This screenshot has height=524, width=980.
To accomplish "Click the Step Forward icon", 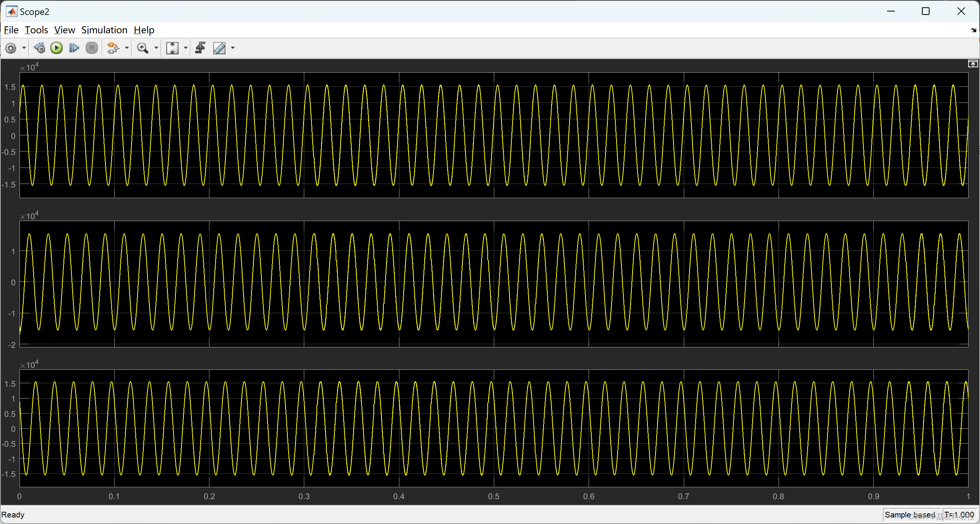I will click(74, 48).
